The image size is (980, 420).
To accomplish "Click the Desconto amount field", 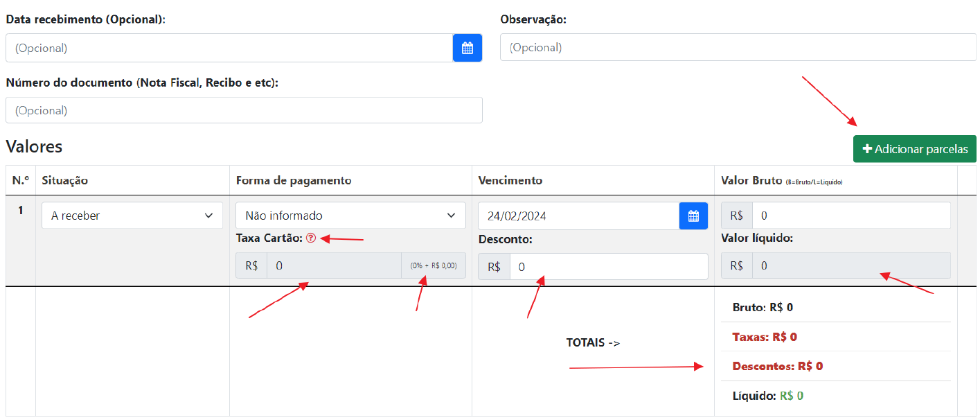I will (608, 267).
